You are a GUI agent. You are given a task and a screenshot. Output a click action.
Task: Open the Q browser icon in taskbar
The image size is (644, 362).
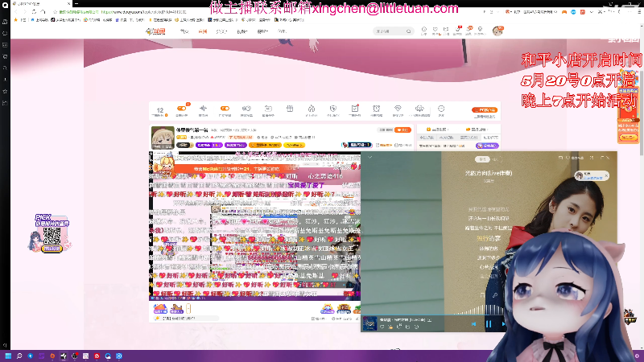(x=108, y=356)
